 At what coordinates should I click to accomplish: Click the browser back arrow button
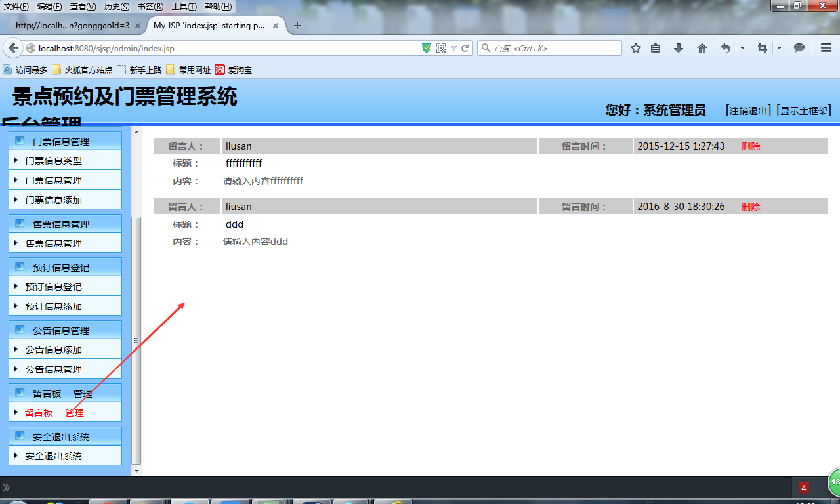(13, 48)
